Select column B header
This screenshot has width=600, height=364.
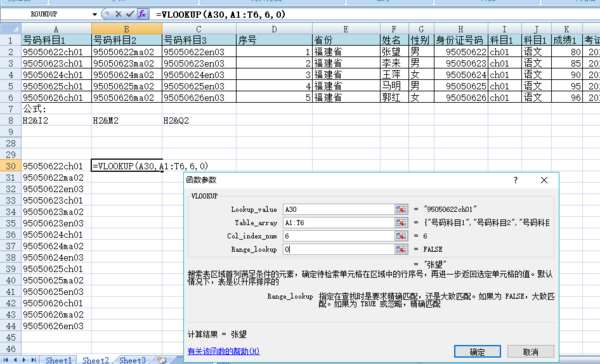pos(127,29)
